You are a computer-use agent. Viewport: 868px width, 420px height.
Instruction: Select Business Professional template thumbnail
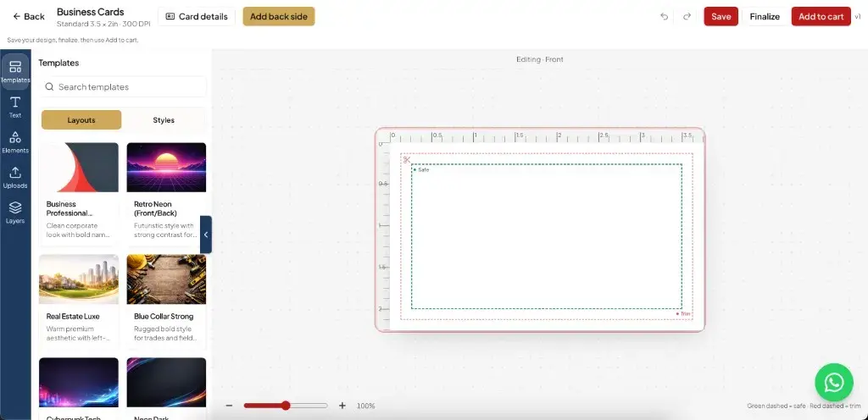point(79,168)
